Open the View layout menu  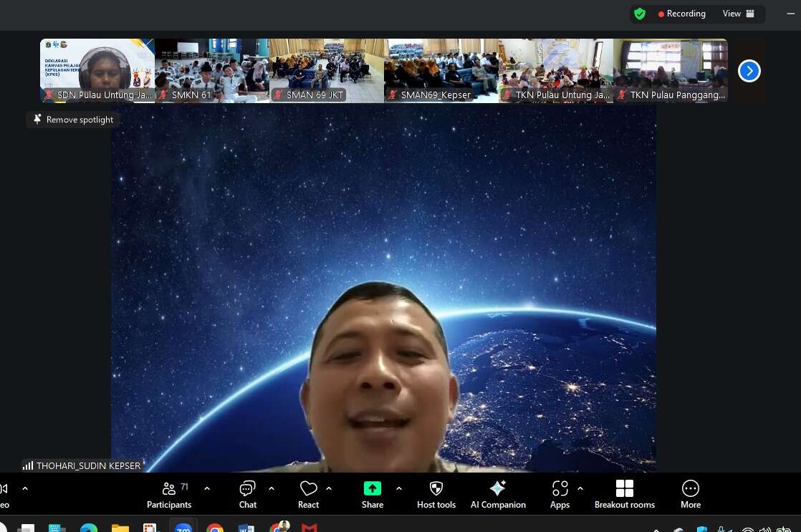pos(738,14)
